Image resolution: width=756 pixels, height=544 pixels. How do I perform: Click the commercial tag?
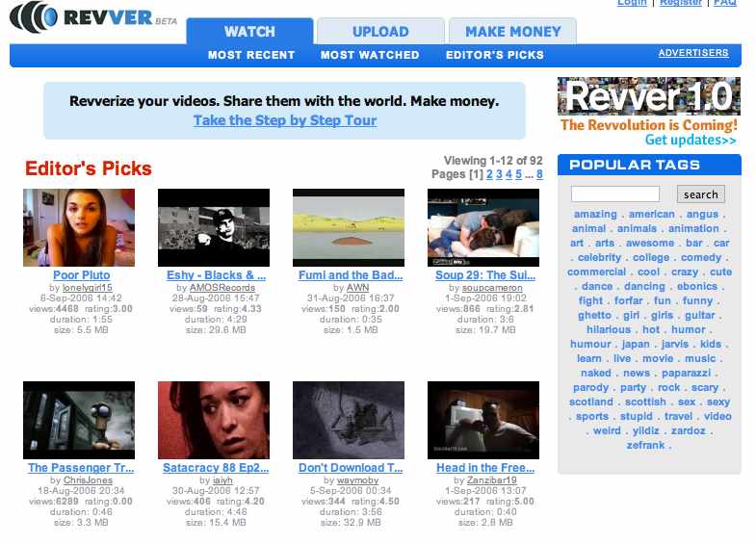click(596, 272)
